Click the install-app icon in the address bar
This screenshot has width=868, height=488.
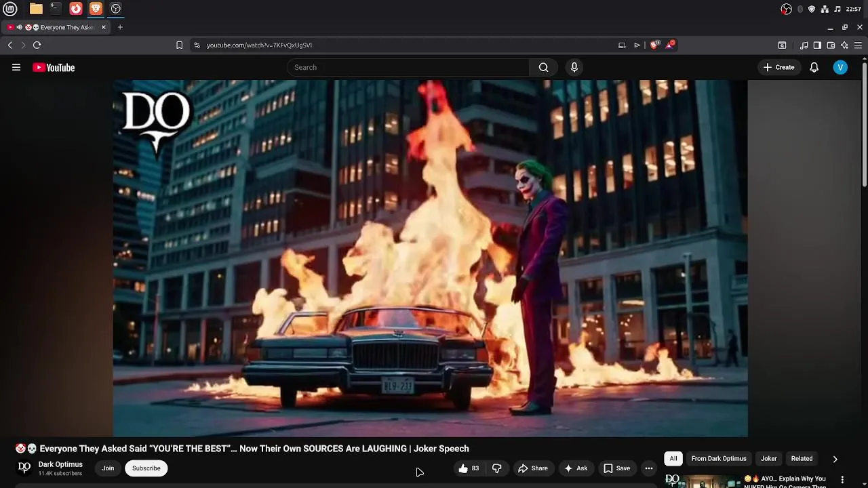pyautogui.click(x=622, y=45)
